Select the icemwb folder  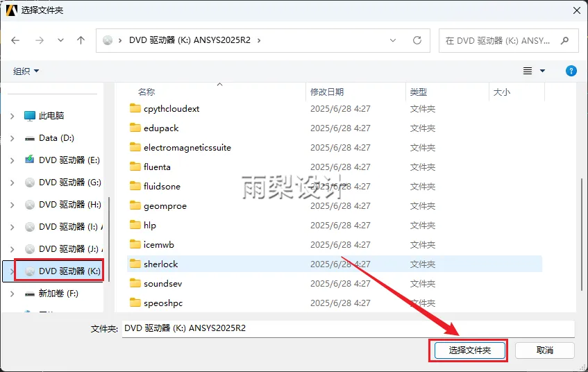335,245
